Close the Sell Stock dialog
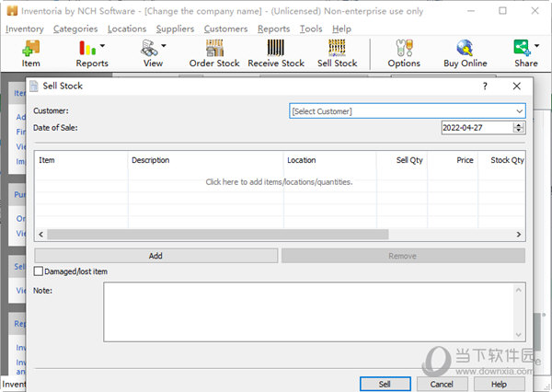This screenshot has height=392, width=552. coord(516,86)
